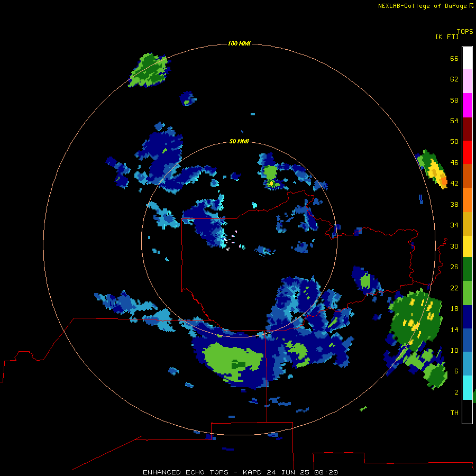476x476 pixels.
Task: Click the "10" legend value
Action: pos(454,351)
